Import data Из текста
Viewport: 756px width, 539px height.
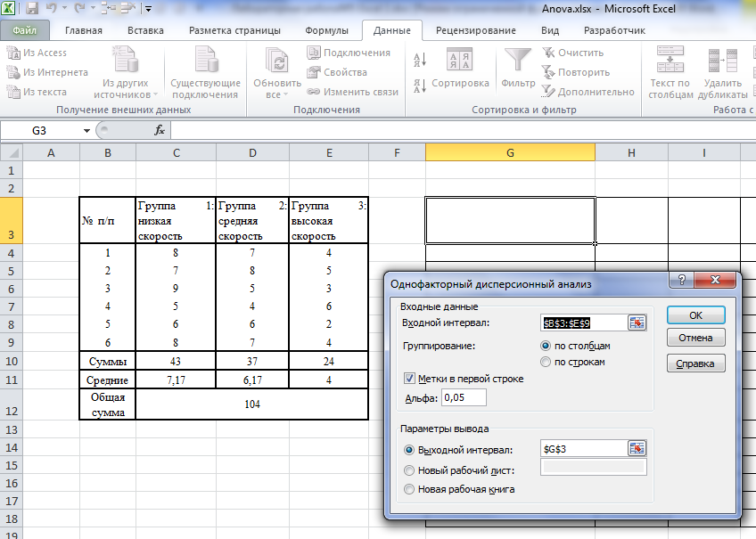click(37, 92)
